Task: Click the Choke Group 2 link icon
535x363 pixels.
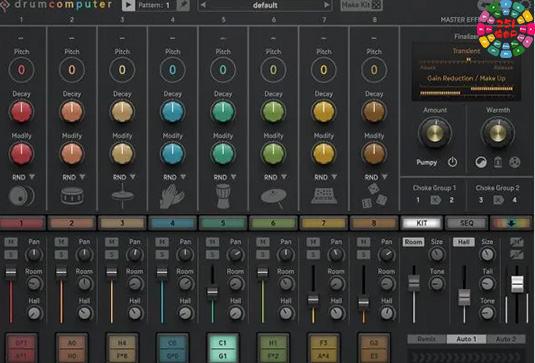Action: 498,200
